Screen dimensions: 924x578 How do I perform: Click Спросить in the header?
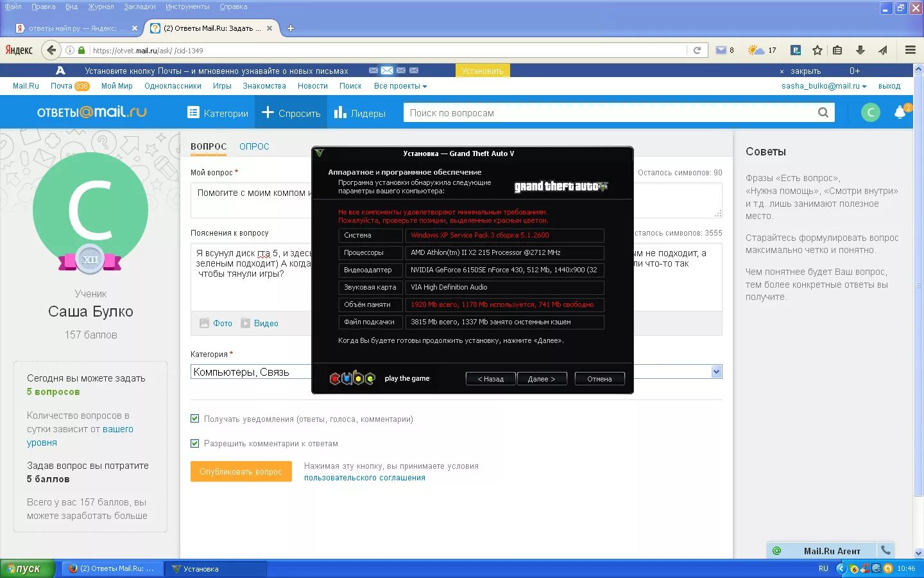[291, 113]
